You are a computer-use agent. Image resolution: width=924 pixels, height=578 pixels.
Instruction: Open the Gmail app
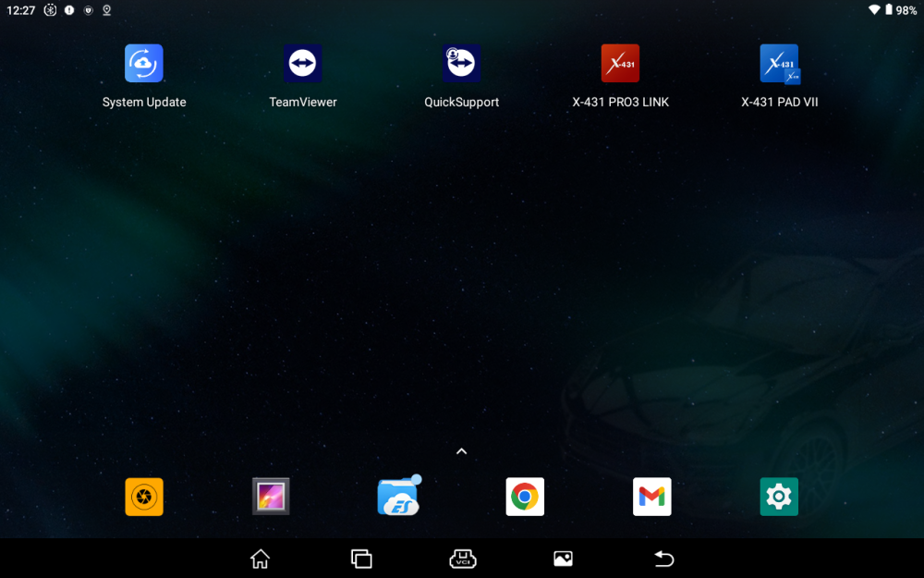[x=651, y=497]
